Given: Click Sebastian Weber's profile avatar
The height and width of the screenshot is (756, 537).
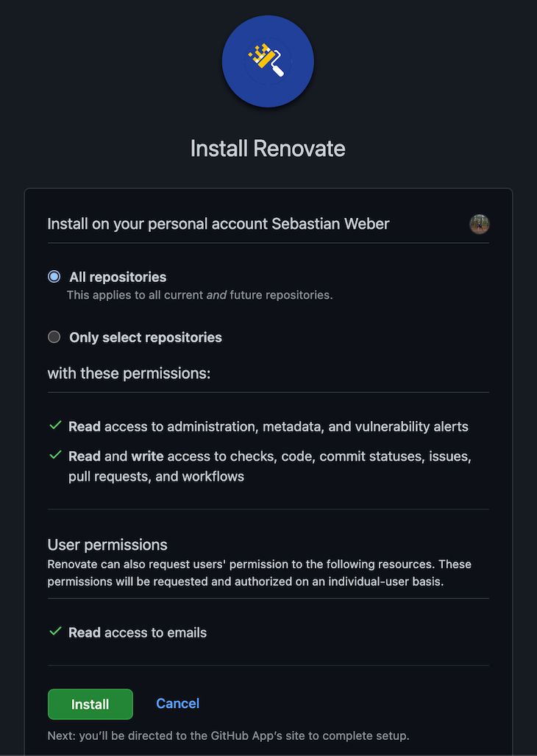Looking at the screenshot, I should pyautogui.click(x=480, y=224).
